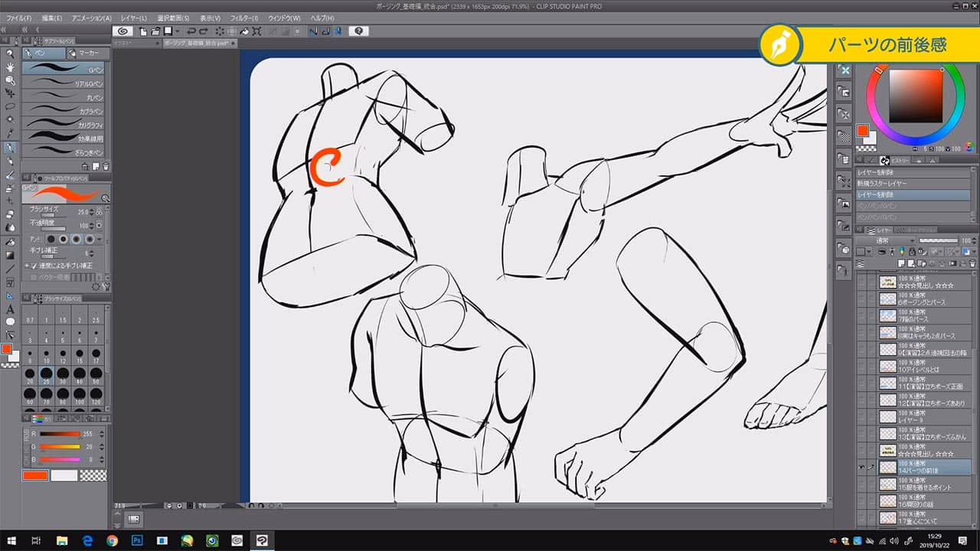This screenshot has height=551, width=980.
Task: Open the フィルター(I) menu
Action: click(243, 18)
